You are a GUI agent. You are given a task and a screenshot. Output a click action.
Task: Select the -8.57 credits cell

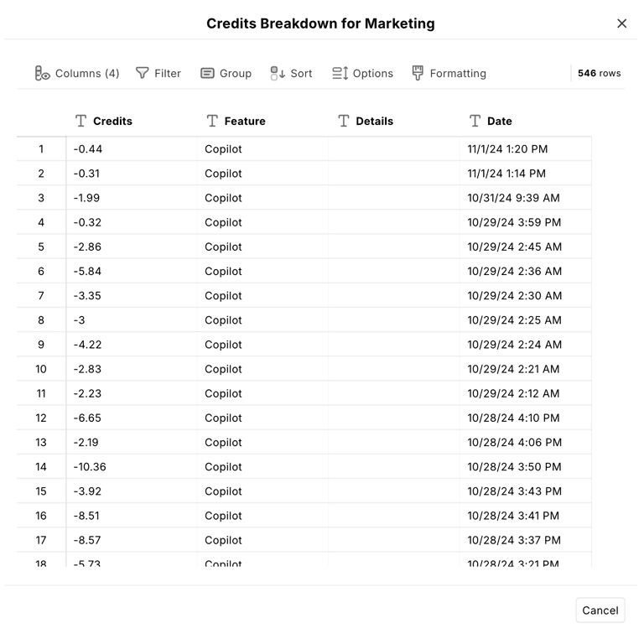point(132,540)
